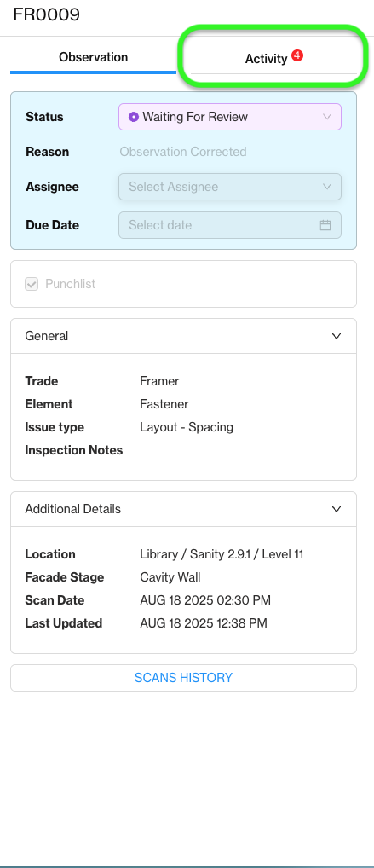Image resolution: width=374 pixels, height=868 pixels.
Task: Click the Assignee field chevron arrow
Action: click(327, 187)
